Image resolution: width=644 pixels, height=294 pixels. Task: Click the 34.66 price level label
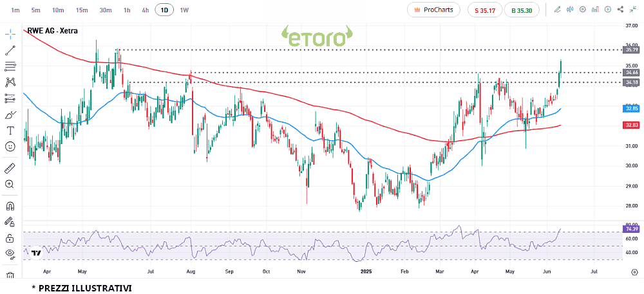click(630, 73)
